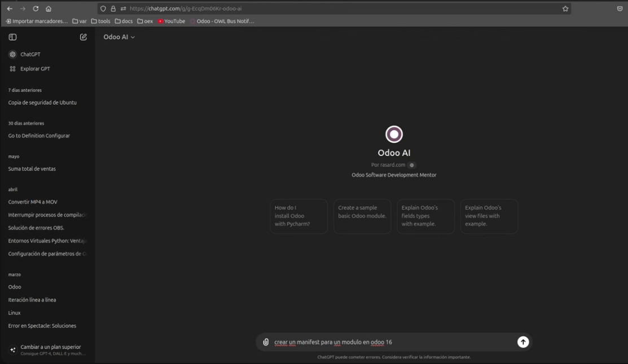Screen dimensions: 628x364
Task: Attach a file with the paperclip
Action: [x=266, y=342]
